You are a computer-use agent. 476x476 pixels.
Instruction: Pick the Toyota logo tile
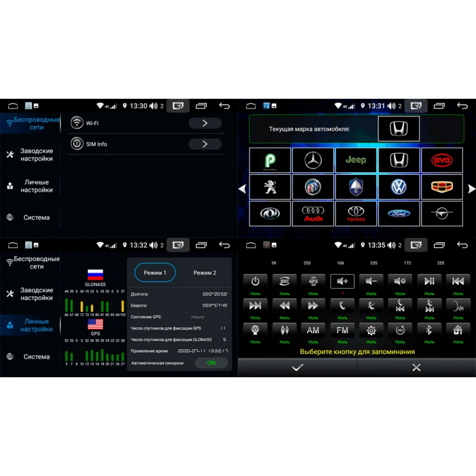pos(356,214)
